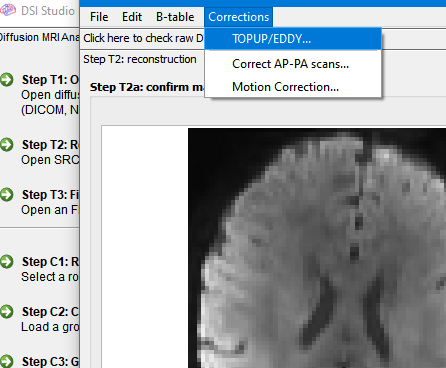Viewport: 446px width, 368px height.
Task: Open the File menu
Action: click(x=99, y=17)
